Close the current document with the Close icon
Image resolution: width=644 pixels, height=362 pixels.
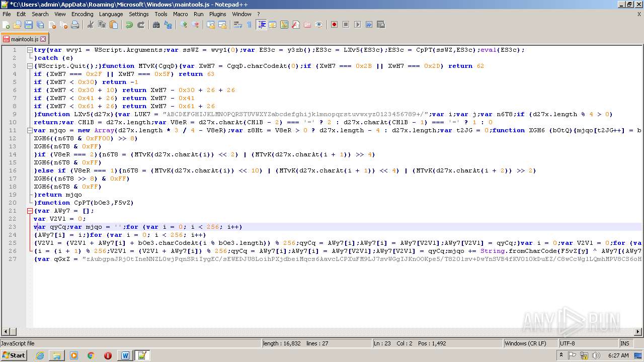click(x=52, y=25)
